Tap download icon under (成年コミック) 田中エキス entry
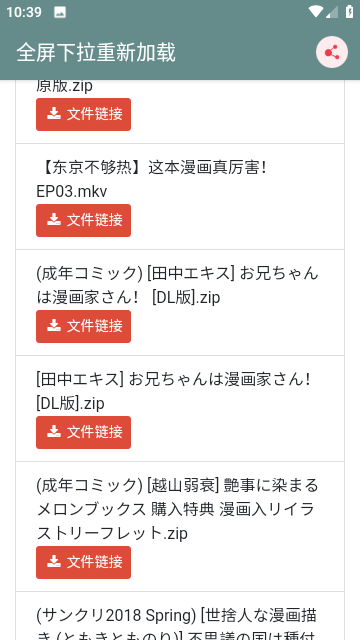The image size is (360, 640). [54, 326]
